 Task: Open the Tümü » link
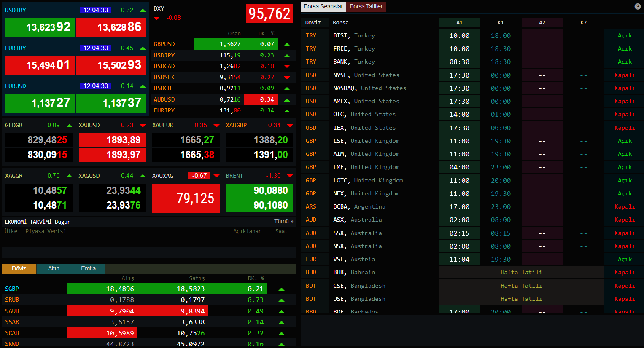coord(283,221)
